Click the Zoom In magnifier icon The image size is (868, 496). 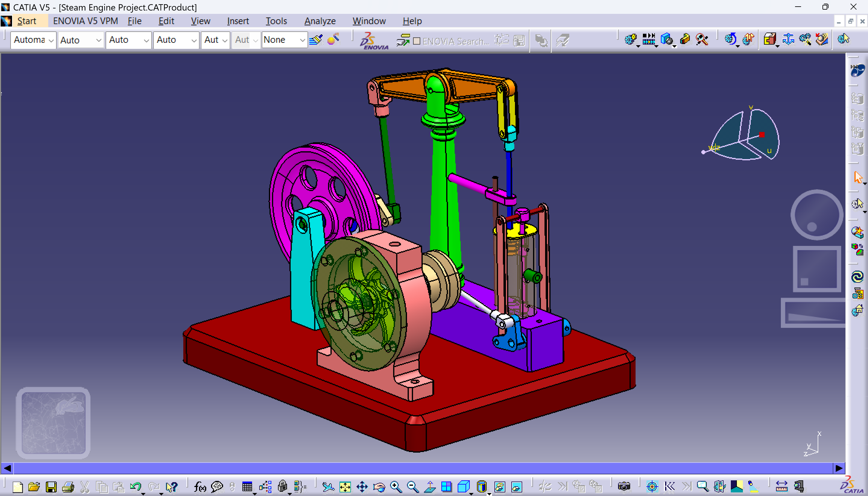pyautogui.click(x=396, y=487)
